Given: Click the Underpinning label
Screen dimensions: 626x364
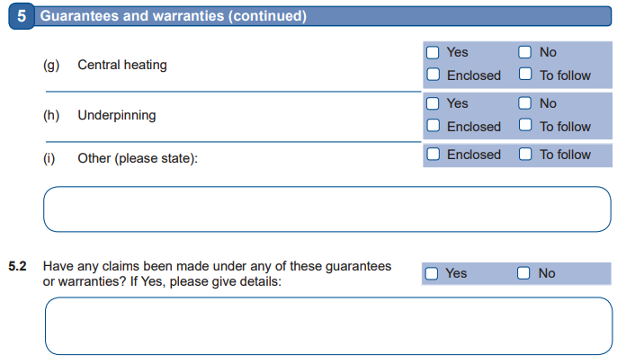Looking at the screenshot, I should click(x=117, y=115).
